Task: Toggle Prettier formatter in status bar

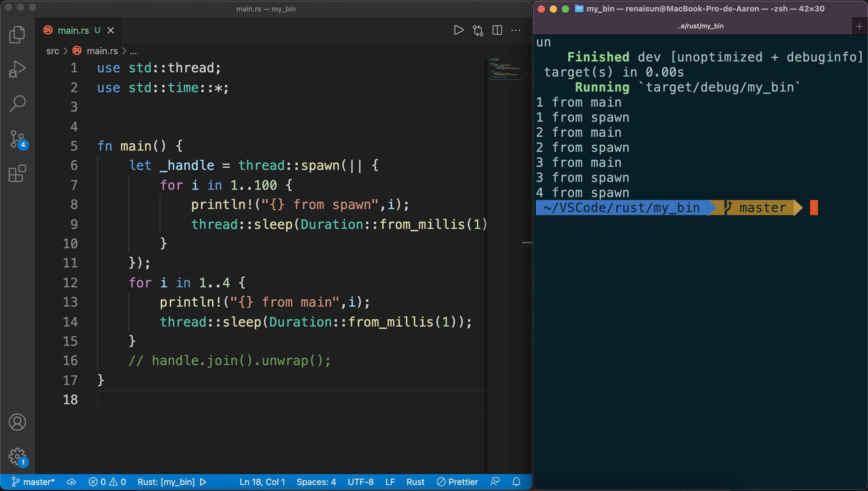Action: click(457, 482)
